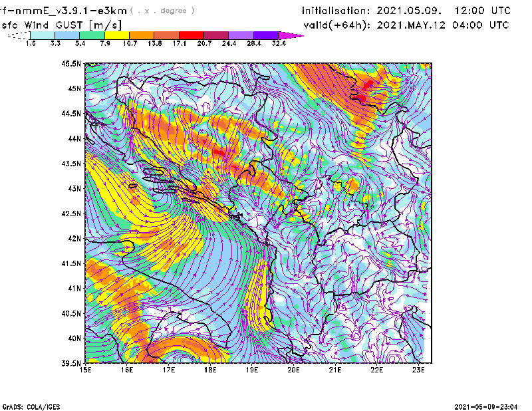The width and height of the screenshot is (532, 411).
Task: Click the greyed '( . x . degree )' text
Action: (162, 11)
